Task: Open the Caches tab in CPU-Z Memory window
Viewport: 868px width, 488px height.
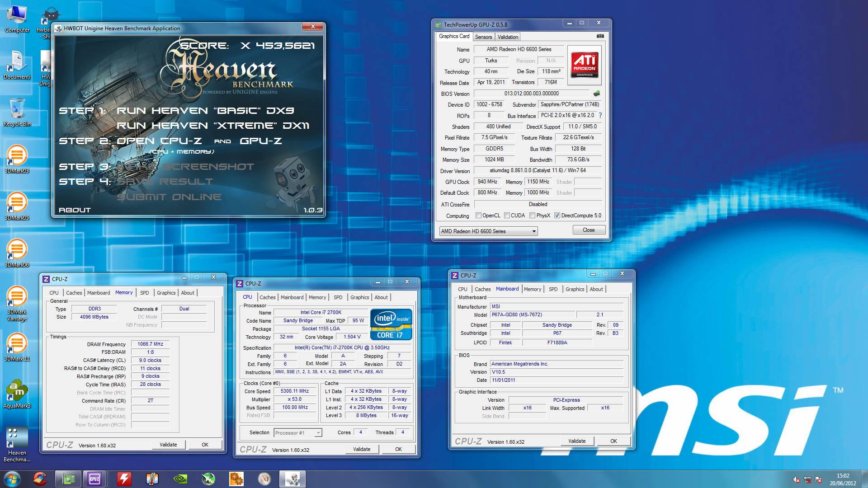Action: pyautogui.click(x=74, y=293)
